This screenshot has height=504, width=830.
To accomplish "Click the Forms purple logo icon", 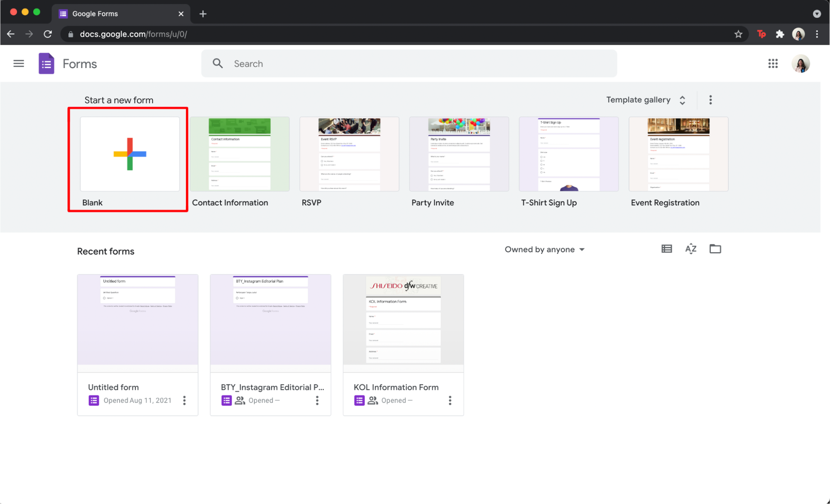I will coord(46,63).
